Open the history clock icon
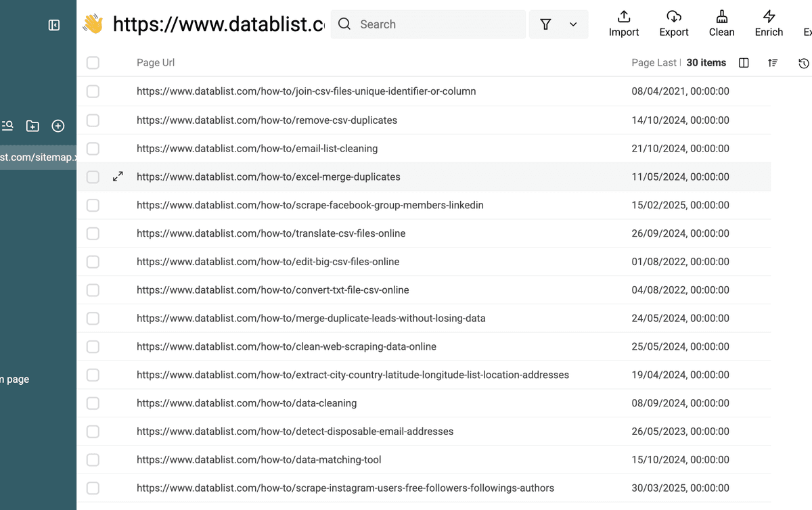Screen dimensions: 812x510 (803, 63)
